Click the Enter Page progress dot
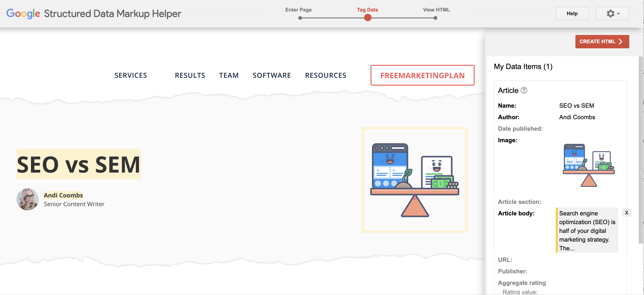 tap(300, 18)
